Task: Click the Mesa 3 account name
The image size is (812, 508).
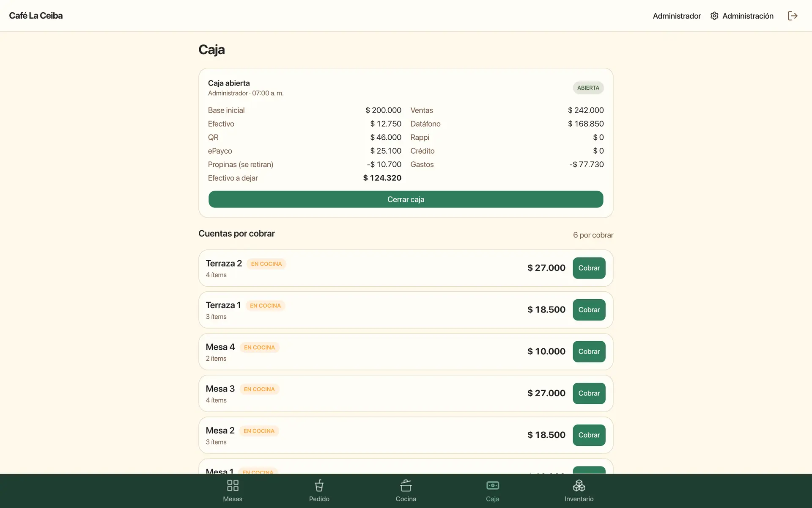Action: [220, 389]
